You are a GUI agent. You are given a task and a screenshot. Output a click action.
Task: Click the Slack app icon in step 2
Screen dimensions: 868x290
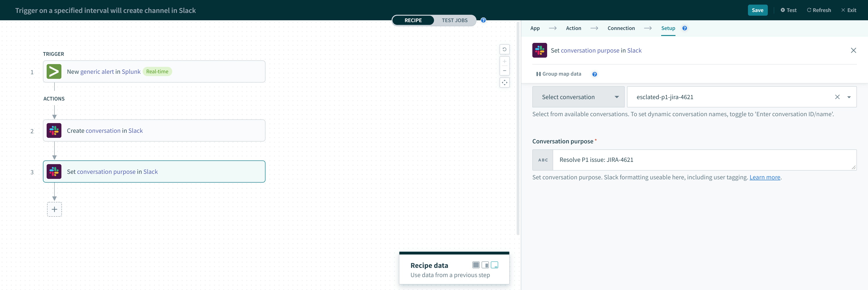tap(54, 130)
